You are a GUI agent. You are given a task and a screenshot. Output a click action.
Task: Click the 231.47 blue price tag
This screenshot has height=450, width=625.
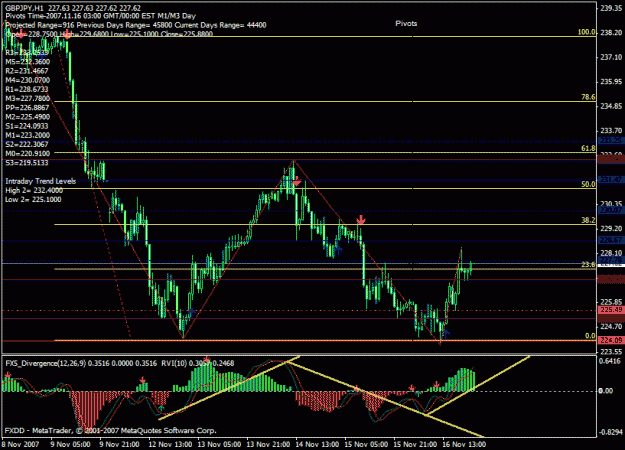pyautogui.click(x=611, y=180)
